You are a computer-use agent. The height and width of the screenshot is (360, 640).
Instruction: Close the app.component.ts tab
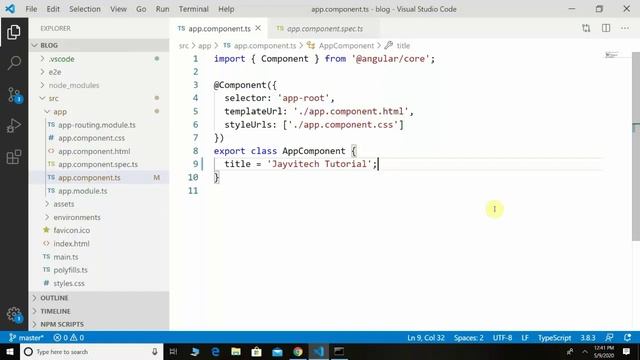coord(258,28)
